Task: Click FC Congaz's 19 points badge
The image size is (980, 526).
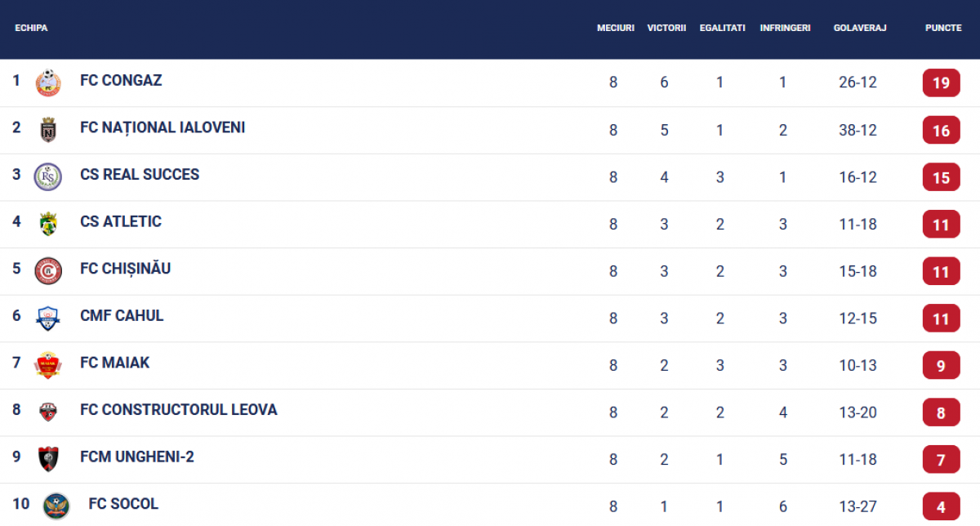Action: [941, 83]
